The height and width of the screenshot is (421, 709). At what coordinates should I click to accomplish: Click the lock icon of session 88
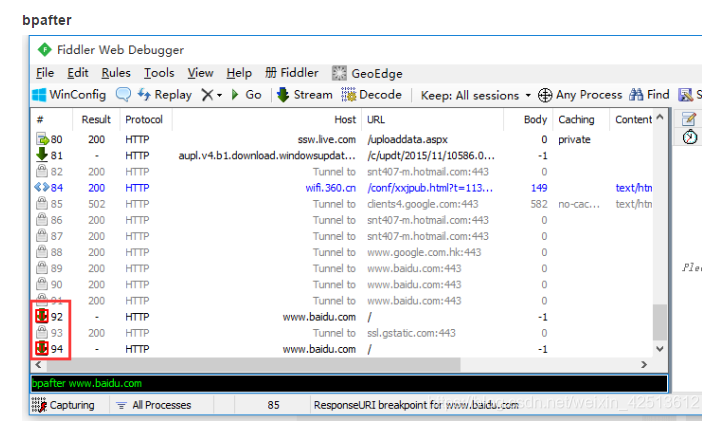coord(42,252)
